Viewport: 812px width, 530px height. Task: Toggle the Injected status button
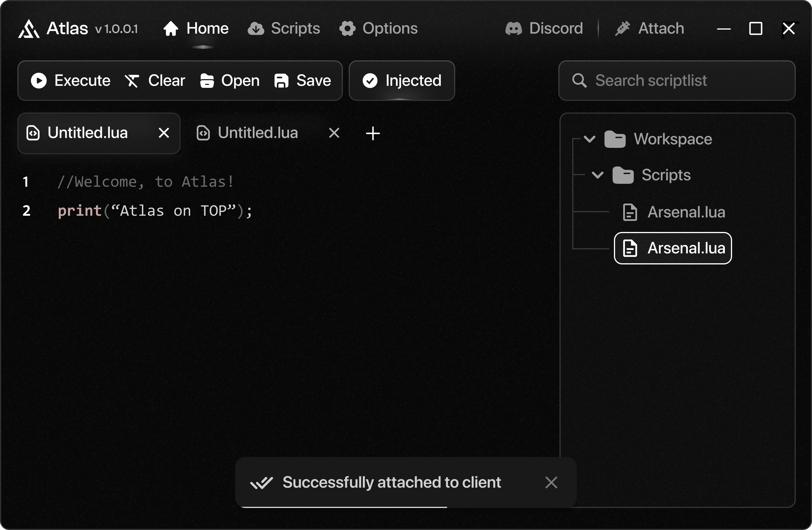(x=402, y=81)
